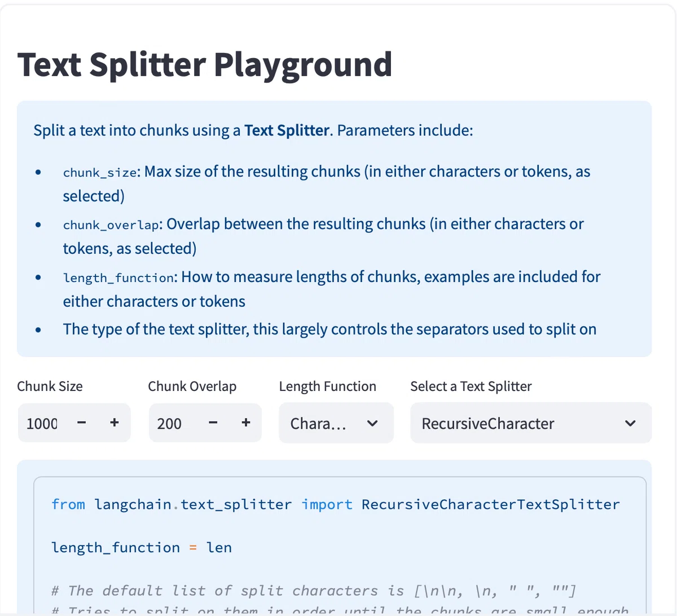Increase Chunk Overlap with plus button
This screenshot has width=677, height=616.
246,423
